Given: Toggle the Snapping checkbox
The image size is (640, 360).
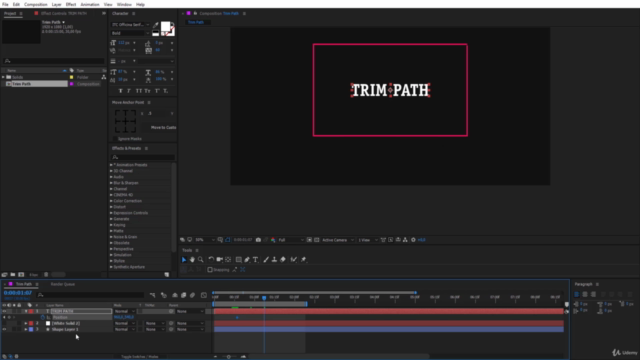Looking at the screenshot, I should coord(210,270).
